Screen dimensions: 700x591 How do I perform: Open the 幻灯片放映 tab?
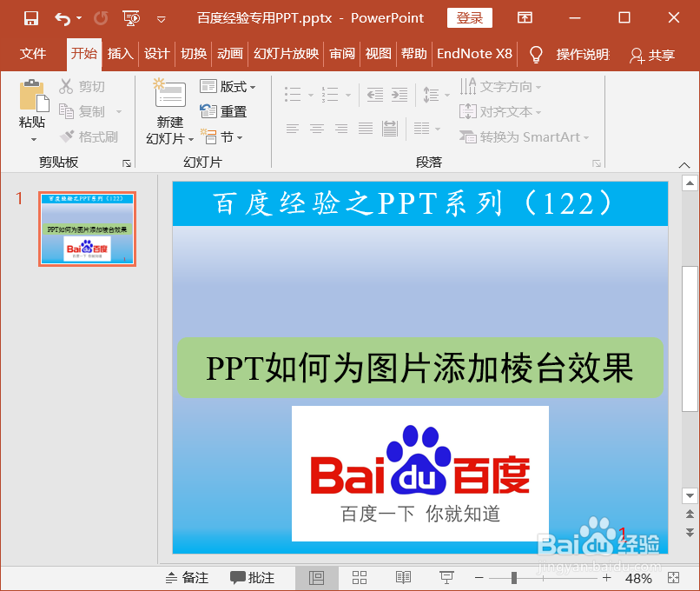(x=286, y=54)
